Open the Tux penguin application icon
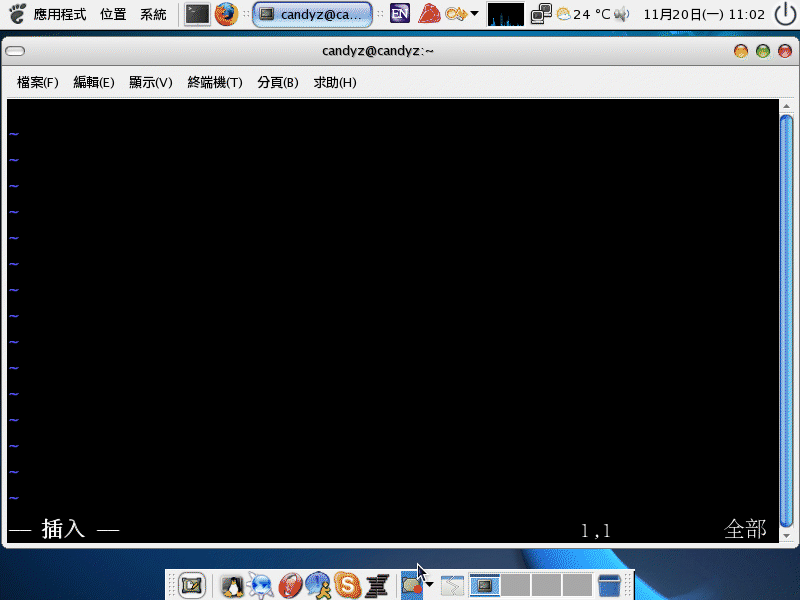800x600 pixels. 232,585
